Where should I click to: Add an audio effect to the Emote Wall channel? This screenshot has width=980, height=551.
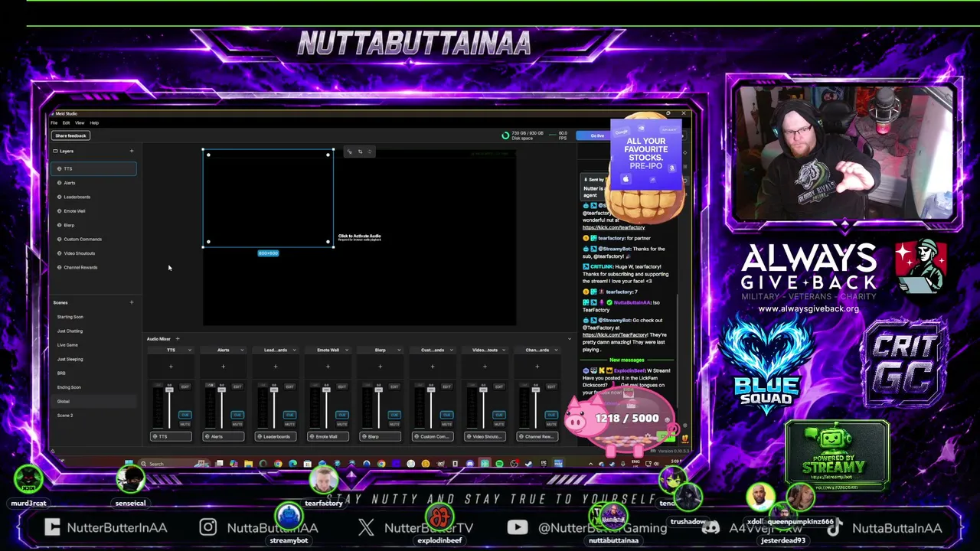[x=328, y=367]
